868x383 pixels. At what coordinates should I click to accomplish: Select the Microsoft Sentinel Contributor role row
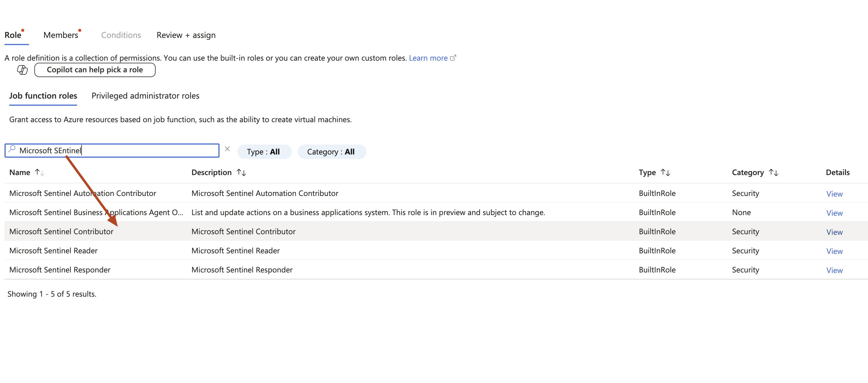[x=61, y=231]
